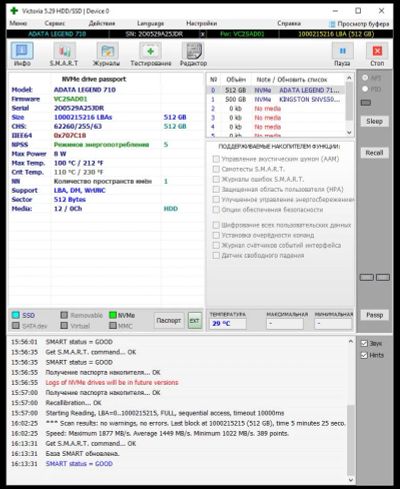The height and width of the screenshot is (489, 400).
Task: Click the small indicator below PIO radio
Action: tap(366, 102)
